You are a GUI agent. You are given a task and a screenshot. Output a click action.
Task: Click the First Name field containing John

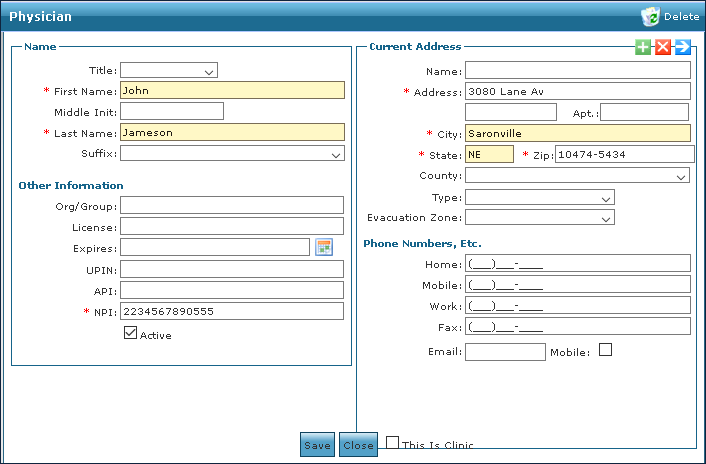click(231, 90)
